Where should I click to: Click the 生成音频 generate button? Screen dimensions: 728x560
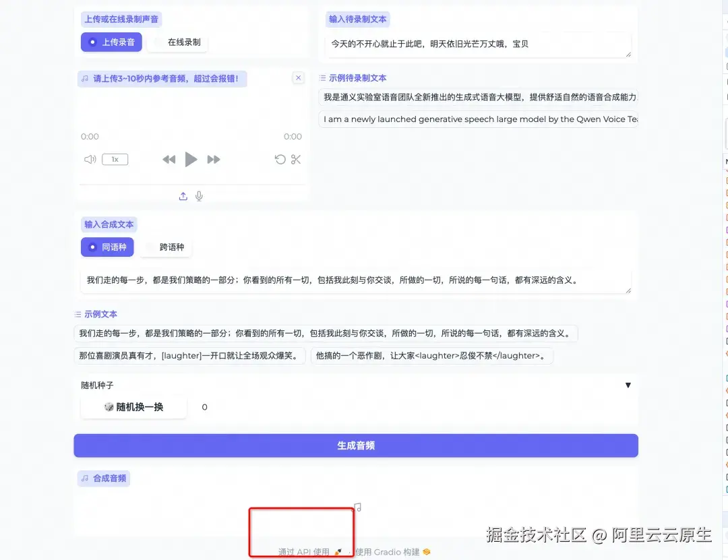click(356, 445)
